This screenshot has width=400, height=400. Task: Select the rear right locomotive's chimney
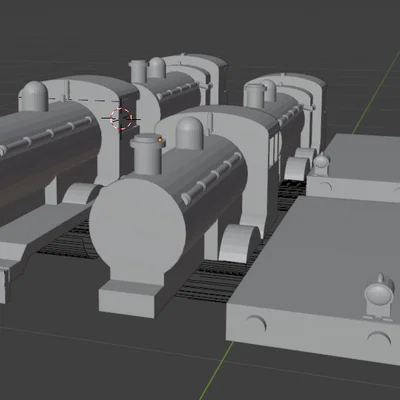pyautogui.click(x=255, y=96)
